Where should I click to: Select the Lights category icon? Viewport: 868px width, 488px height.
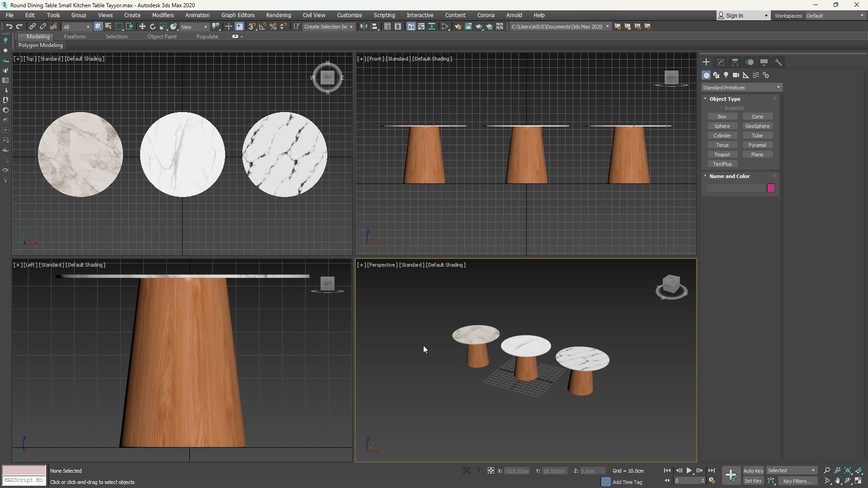click(726, 75)
